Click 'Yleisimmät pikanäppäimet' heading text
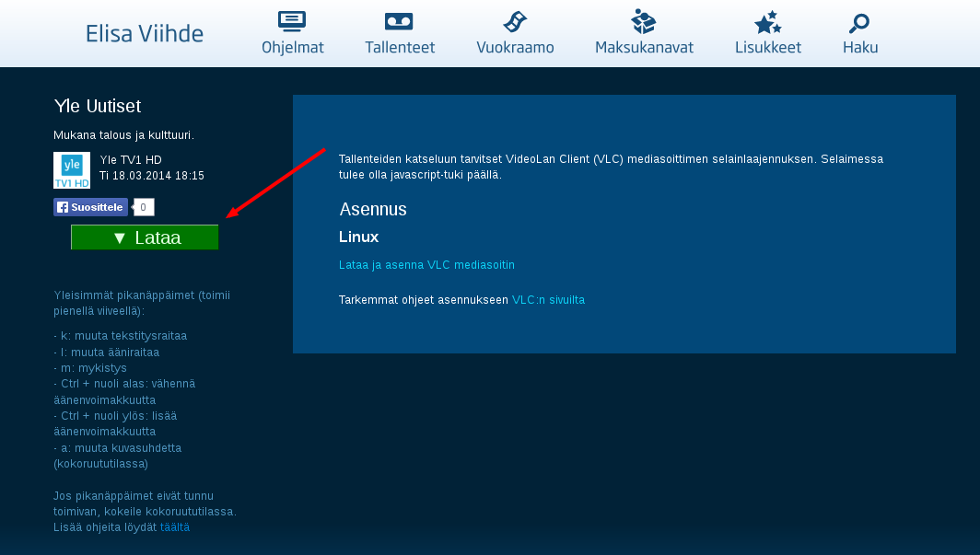Image resolution: width=980 pixels, height=555 pixels. click(142, 303)
